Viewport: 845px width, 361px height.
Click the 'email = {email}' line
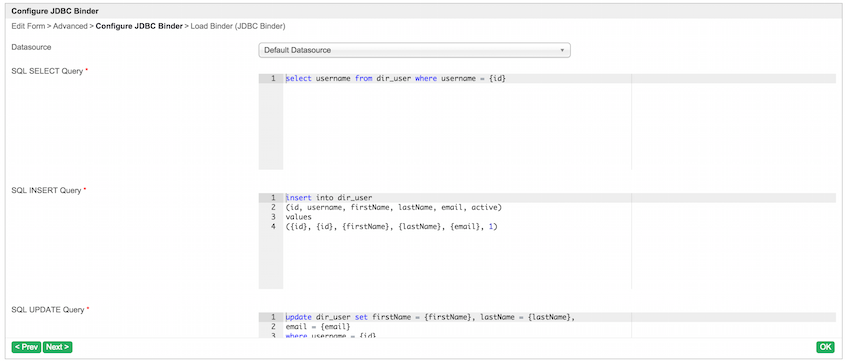tap(318, 327)
